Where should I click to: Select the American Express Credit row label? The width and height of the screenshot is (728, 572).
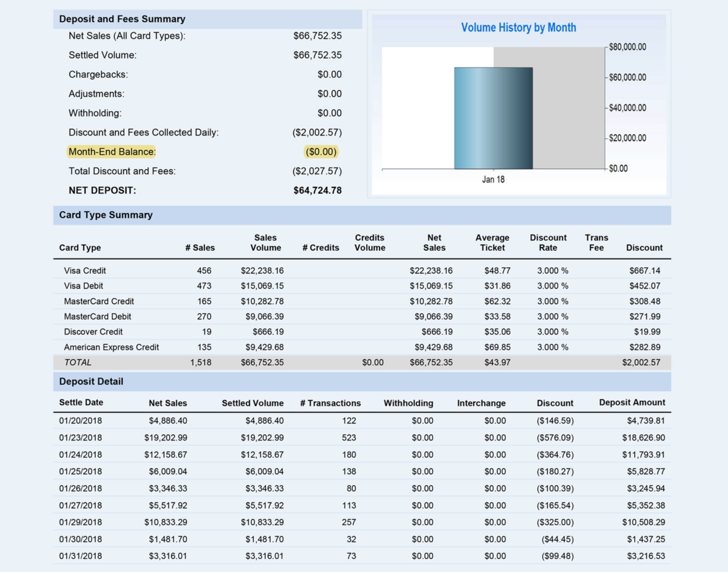[111, 347]
